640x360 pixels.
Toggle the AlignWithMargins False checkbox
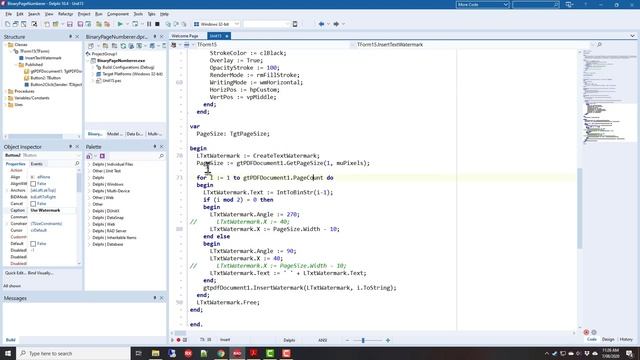pyautogui.click(x=33, y=184)
